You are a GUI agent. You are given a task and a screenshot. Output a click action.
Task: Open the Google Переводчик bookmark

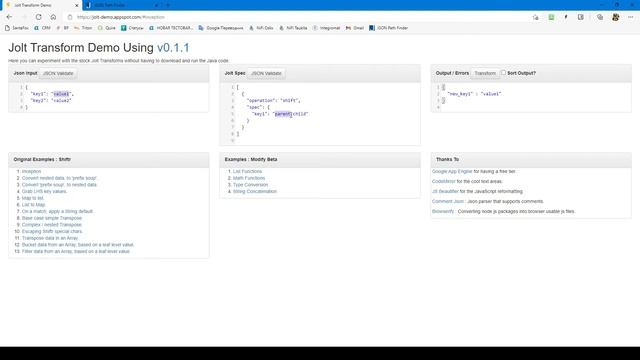(221, 28)
